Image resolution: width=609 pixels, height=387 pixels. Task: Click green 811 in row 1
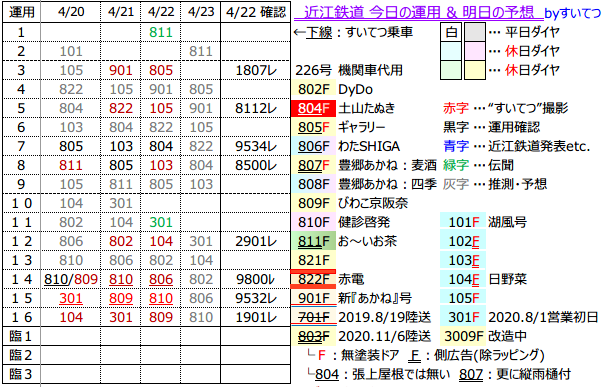point(161,32)
